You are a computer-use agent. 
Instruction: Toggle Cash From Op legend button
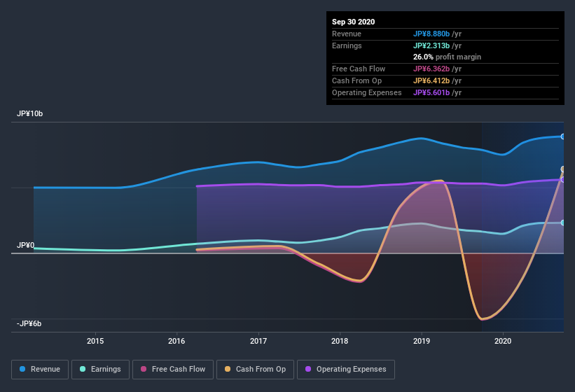coord(254,369)
